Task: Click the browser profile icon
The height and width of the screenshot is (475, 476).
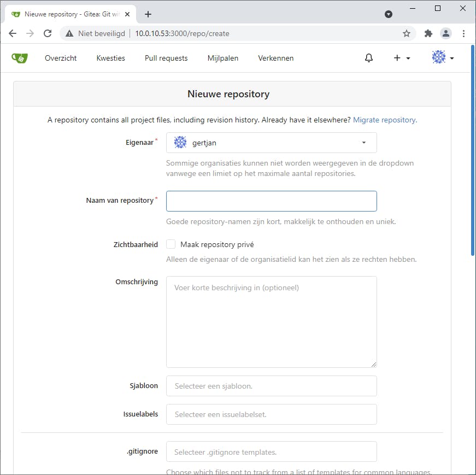Action: click(x=446, y=33)
